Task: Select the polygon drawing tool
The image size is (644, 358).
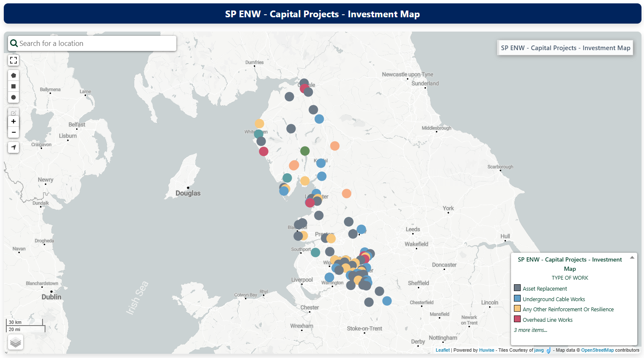Action: pos(13,75)
